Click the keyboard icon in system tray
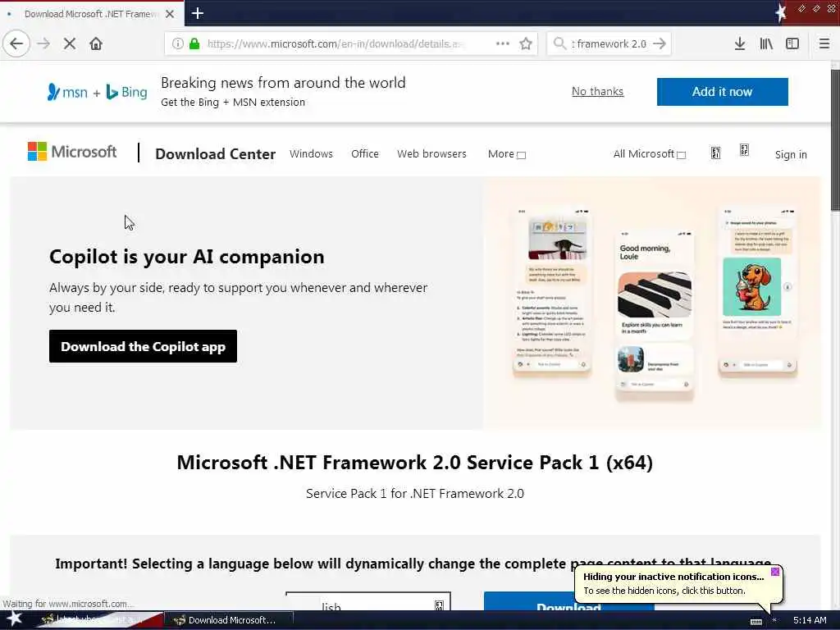The image size is (840, 630). [756, 621]
